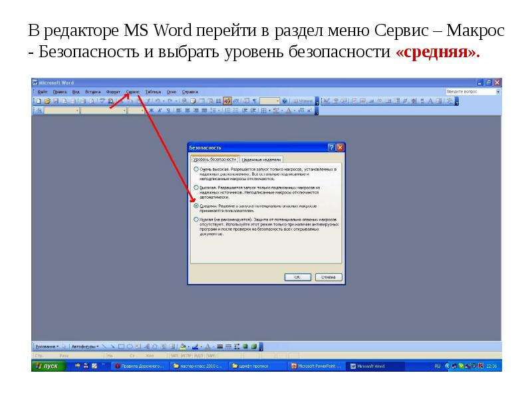Toggle the paragraph marks (¶) icon
532x399 pixels.
(254, 101)
